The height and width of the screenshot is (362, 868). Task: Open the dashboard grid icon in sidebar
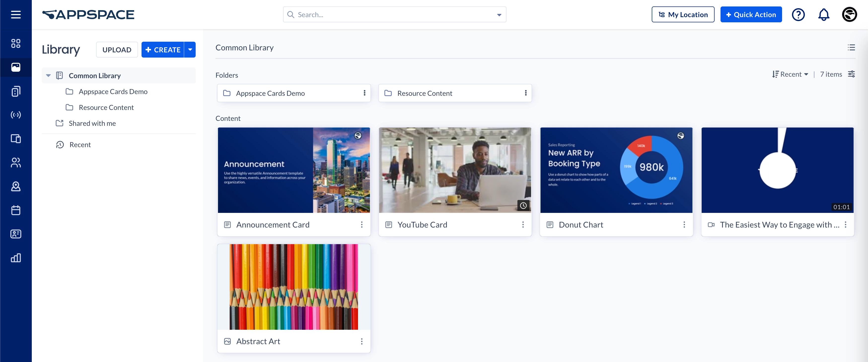click(16, 43)
